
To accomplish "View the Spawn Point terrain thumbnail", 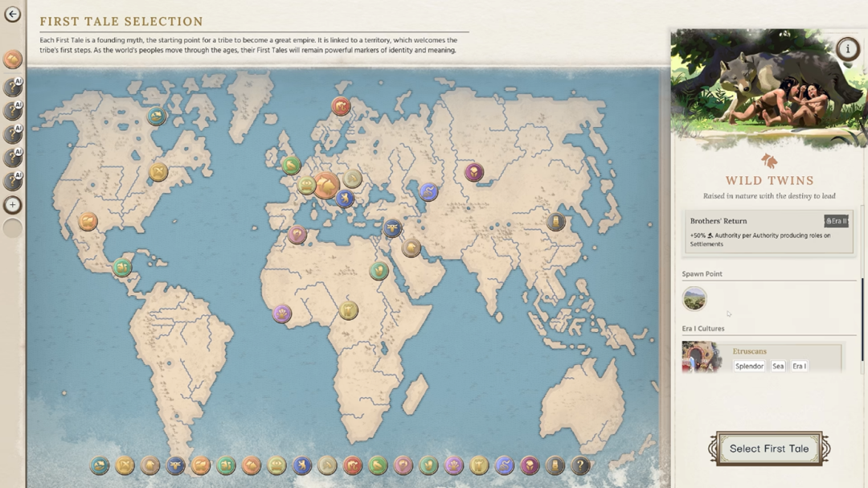I will coord(694,298).
